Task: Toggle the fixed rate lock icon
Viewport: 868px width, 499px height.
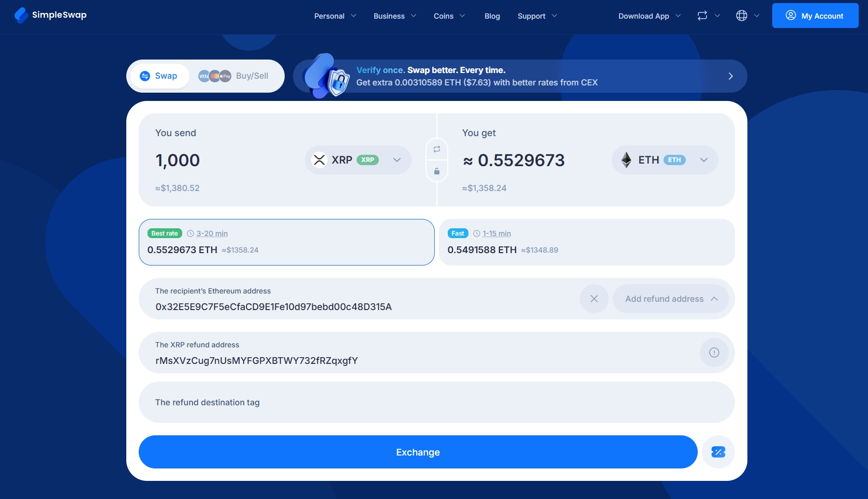Action: (x=437, y=171)
